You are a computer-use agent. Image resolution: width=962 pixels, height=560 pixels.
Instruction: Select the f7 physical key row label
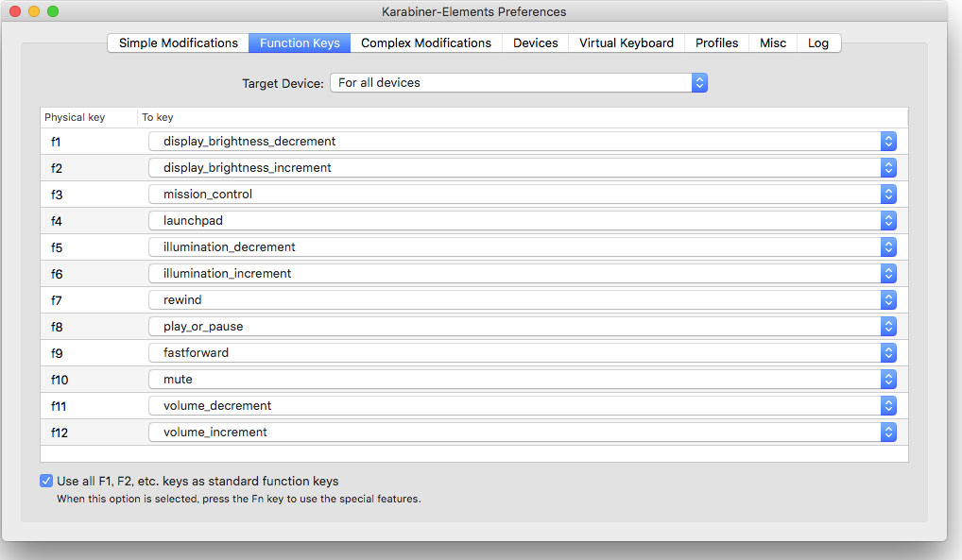(57, 300)
